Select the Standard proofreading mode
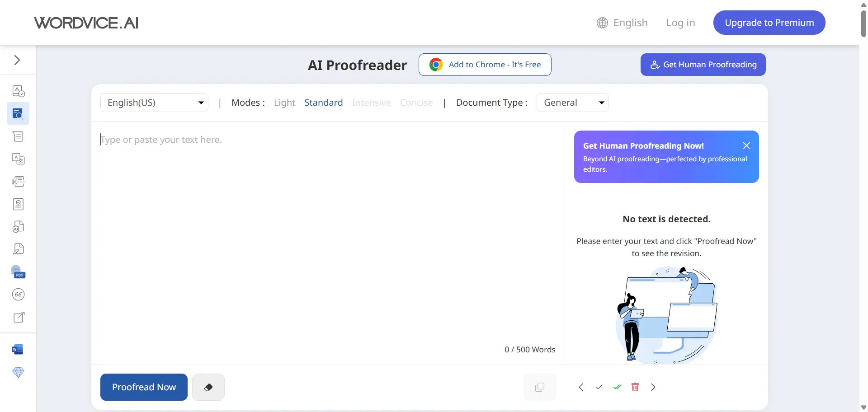Image resolution: width=868 pixels, height=412 pixels. click(x=324, y=103)
